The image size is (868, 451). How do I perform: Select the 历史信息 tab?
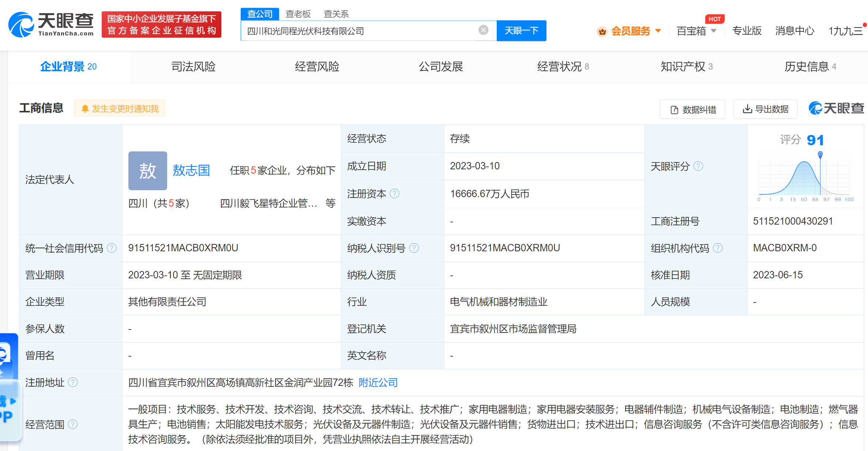[x=810, y=67]
